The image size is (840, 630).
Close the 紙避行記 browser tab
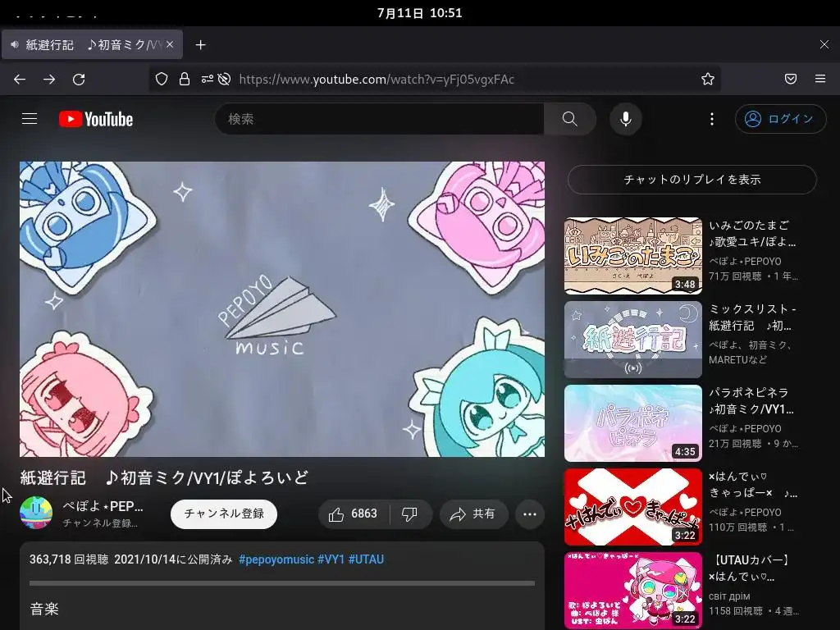click(x=170, y=45)
